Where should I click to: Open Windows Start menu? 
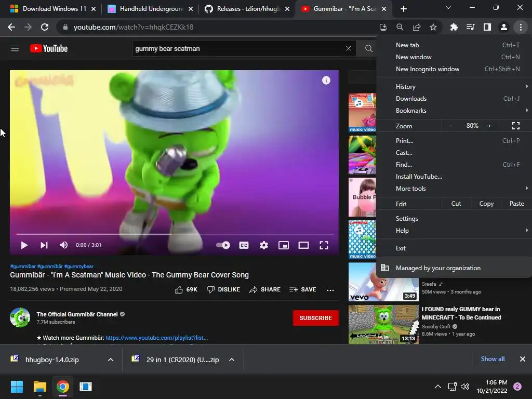click(17, 387)
